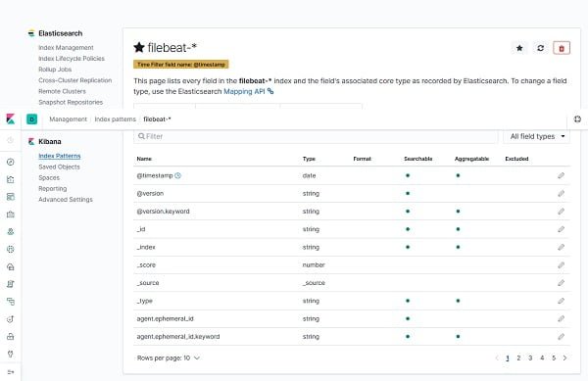
Task: Click the '_score' field name
Action: [146, 264]
